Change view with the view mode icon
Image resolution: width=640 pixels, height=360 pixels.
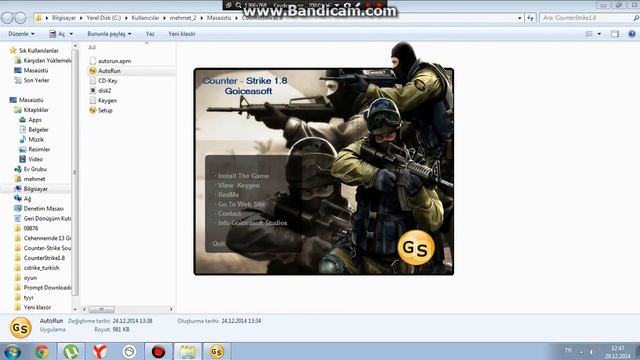pyautogui.click(x=589, y=34)
